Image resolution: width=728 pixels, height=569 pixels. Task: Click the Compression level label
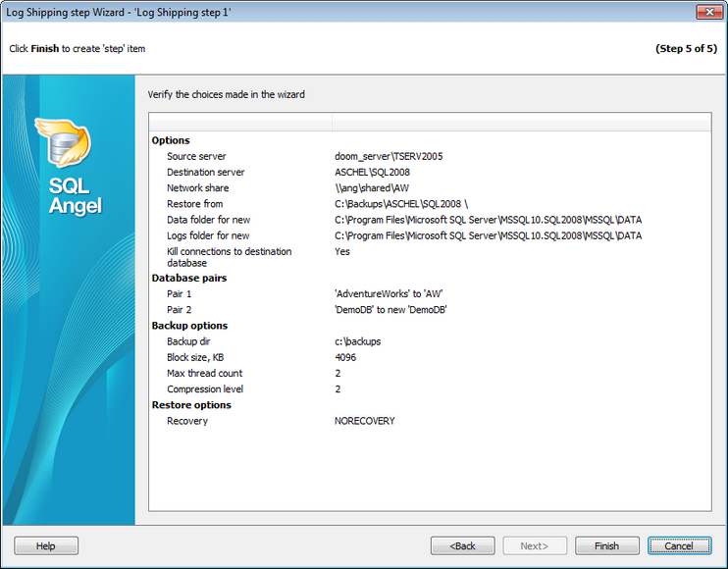[x=205, y=388]
